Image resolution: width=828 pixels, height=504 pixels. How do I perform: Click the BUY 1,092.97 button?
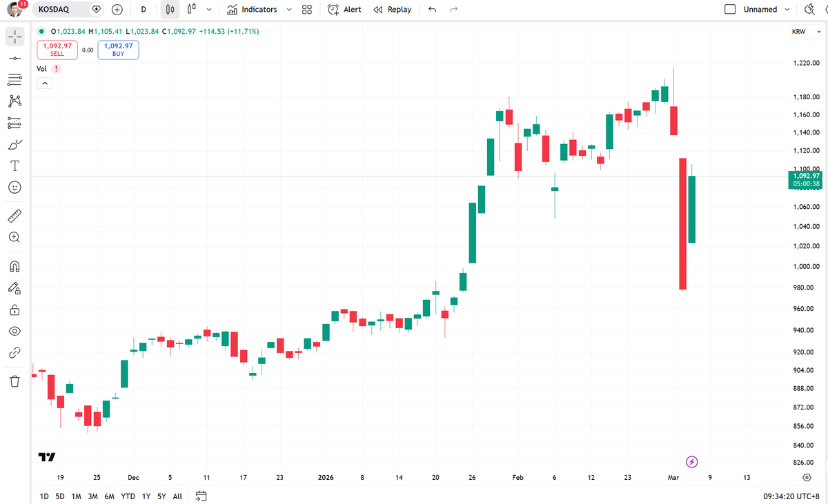click(118, 50)
